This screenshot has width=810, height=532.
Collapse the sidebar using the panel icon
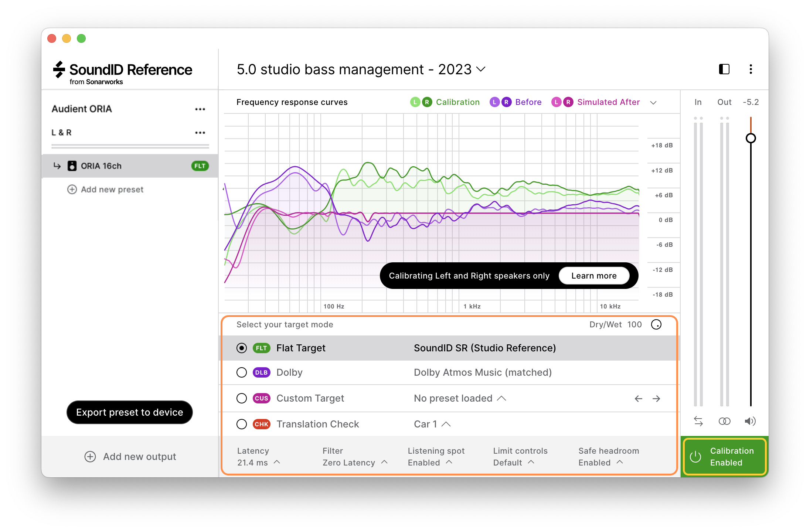724,69
